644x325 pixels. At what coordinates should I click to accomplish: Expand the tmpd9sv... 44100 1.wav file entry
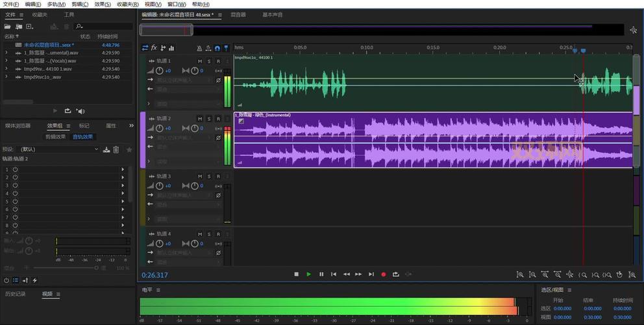(6, 69)
